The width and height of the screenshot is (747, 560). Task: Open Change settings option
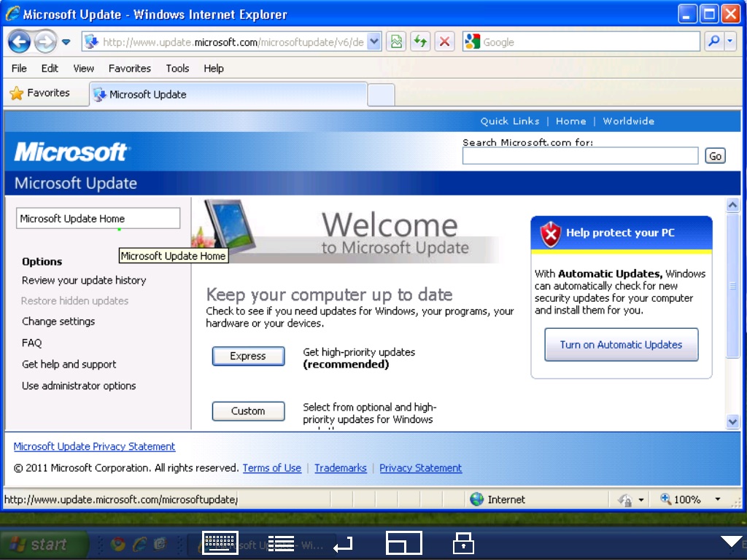[58, 322]
